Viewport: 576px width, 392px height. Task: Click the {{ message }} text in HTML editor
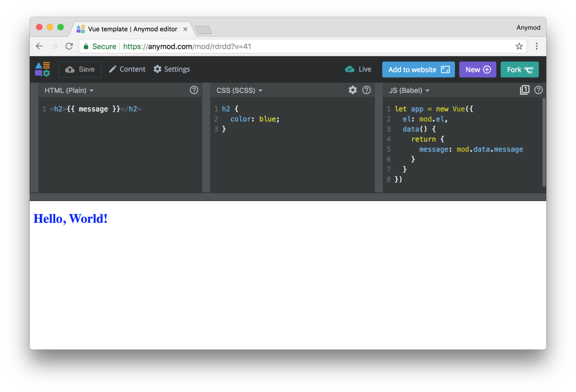click(x=94, y=109)
